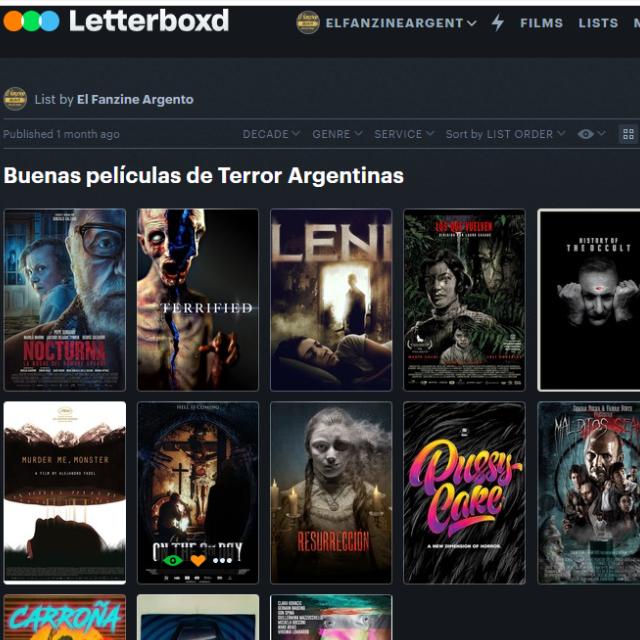This screenshot has height=640, width=640.
Task: Click the Published 1 month ago text
Action: pos(62,134)
